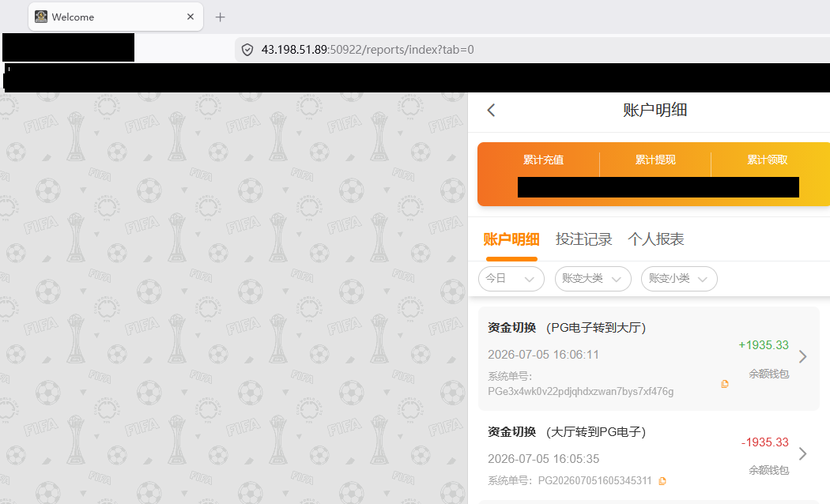Click order number PGe3x4wk0v22pdjqhdxzwan7bys7xf476g
The image size is (830, 504).
tap(581, 391)
